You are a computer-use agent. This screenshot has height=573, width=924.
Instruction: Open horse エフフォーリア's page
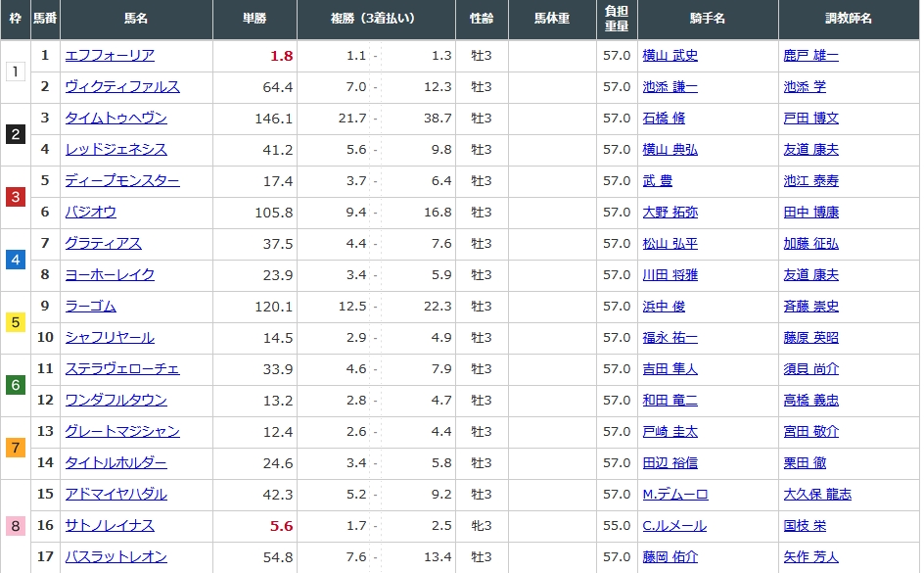tap(110, 56)
